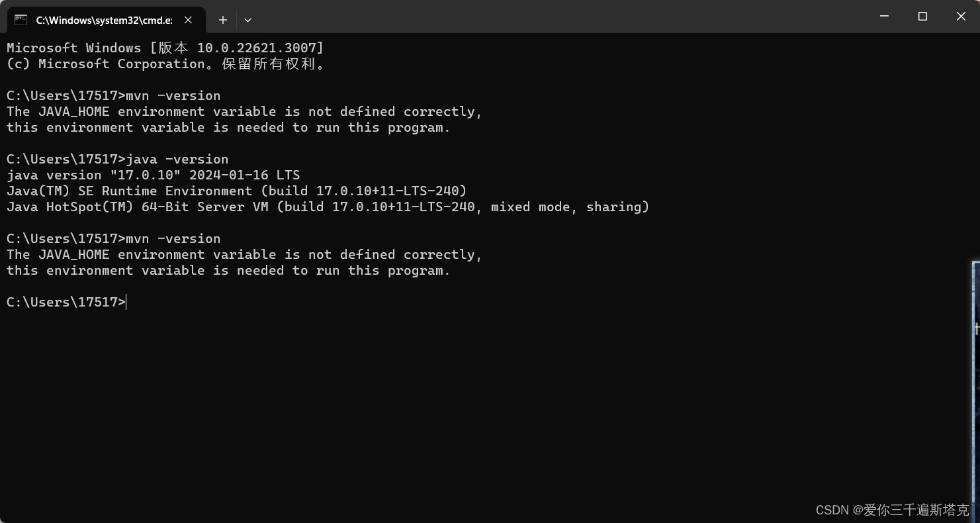
Task: Maximize the terminal window
Action: tap(922, 17)
